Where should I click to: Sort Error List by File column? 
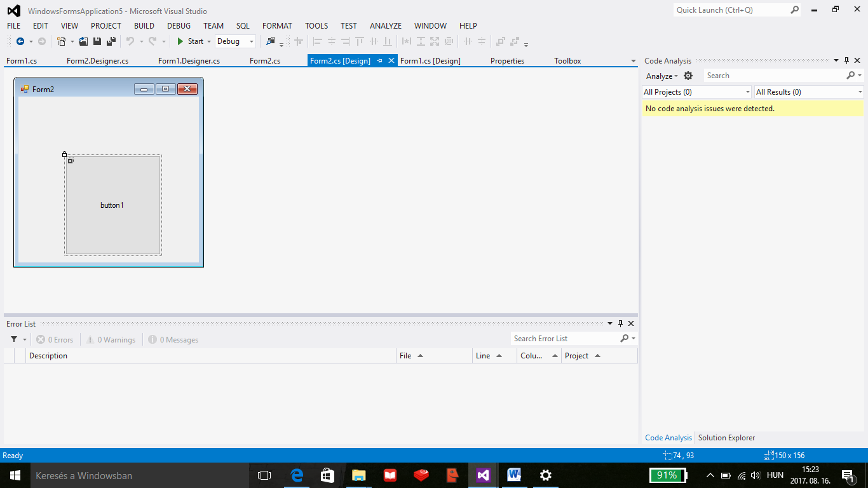click(434, 356)
